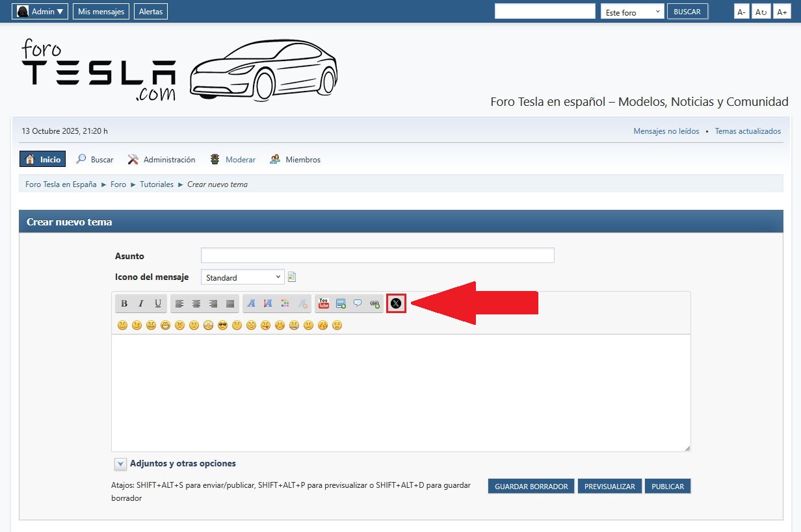Screen dimensions: 801x532
Task: Go to Miembros in the navigation
Action: 302,159
